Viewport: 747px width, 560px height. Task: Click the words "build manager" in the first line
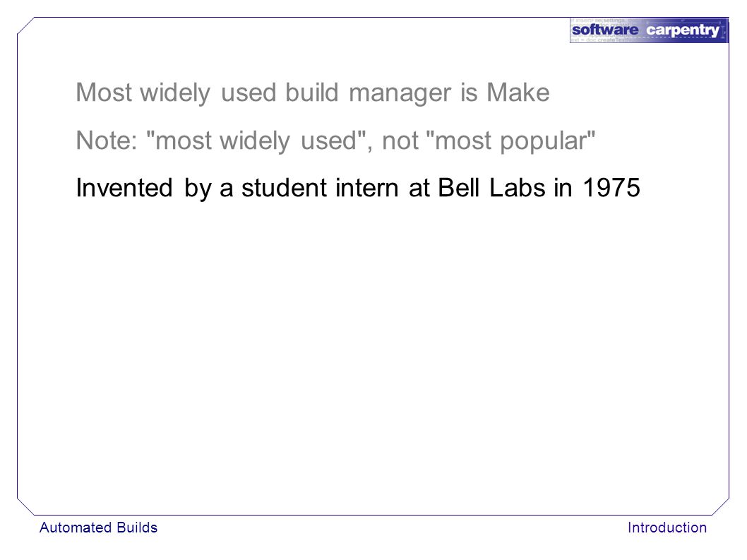coord(369,93)
